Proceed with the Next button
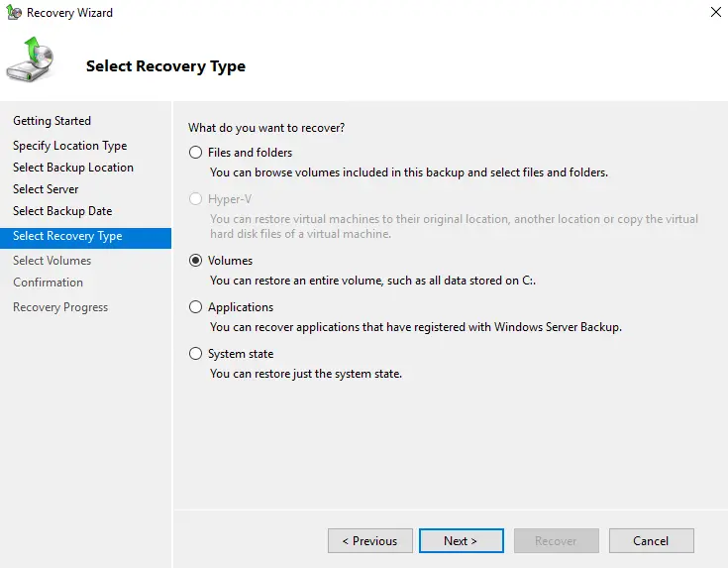Viewport: 728px width, 568px height. [461, 541]
